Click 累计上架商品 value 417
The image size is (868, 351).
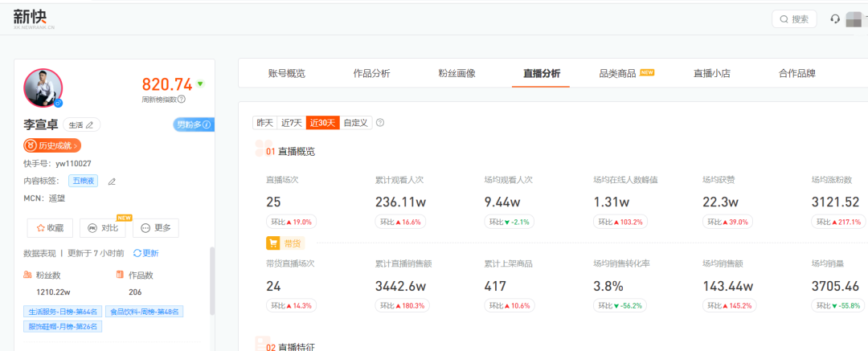[x=495, y=286]
